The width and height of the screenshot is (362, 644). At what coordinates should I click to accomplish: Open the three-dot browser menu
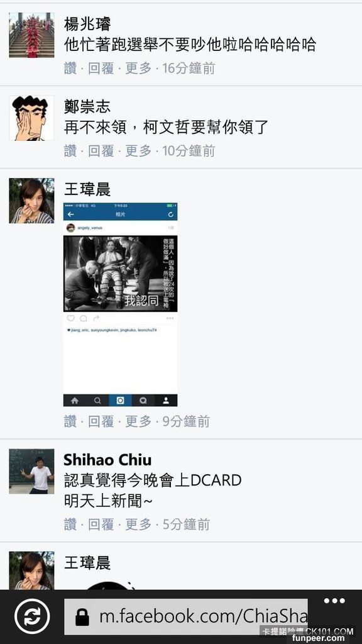(x=334, y=601)
